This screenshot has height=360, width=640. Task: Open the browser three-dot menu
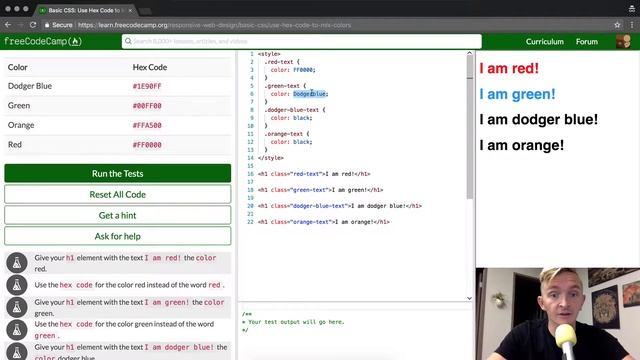pyautogui.click(x=632, y=25)
